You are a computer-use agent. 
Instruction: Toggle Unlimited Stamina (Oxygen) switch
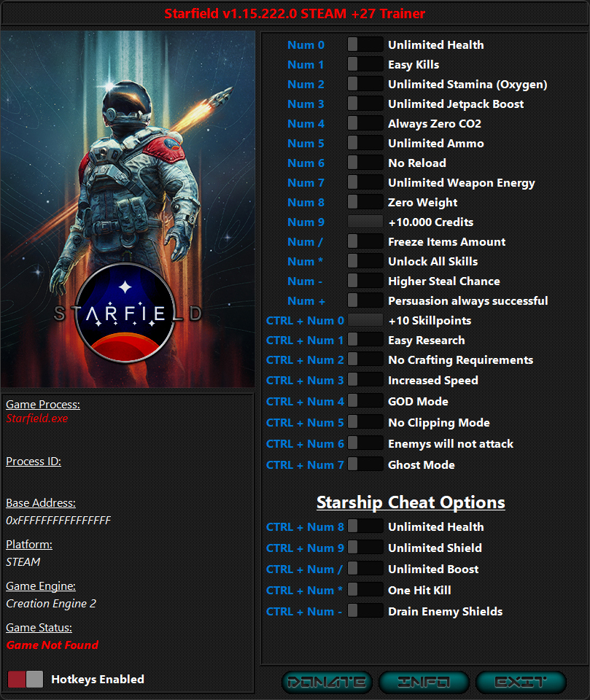pos(365,83)
